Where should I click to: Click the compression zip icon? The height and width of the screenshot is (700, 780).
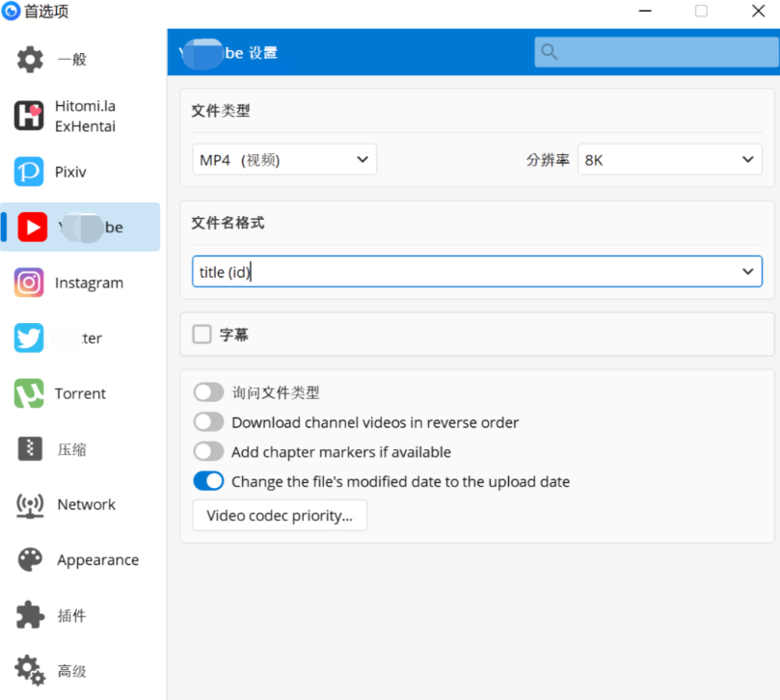[x=30, y=448]
